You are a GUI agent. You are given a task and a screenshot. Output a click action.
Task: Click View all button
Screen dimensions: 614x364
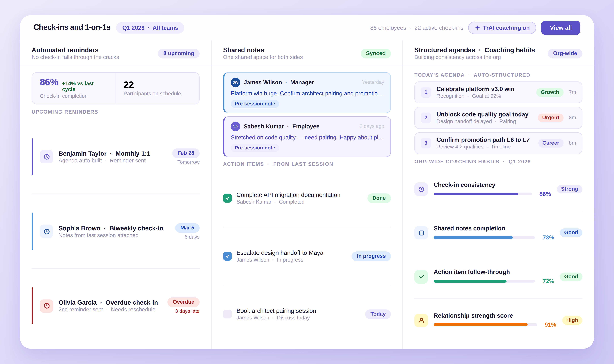click(560, 28)
